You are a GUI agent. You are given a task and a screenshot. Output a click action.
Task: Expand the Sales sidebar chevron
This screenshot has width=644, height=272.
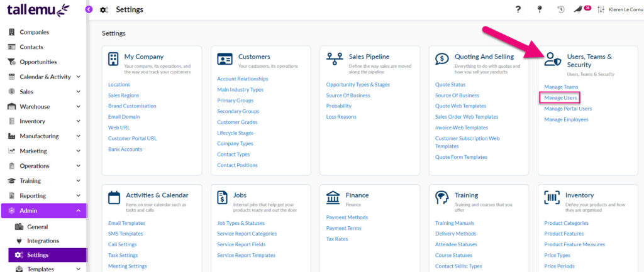click(x=79, y=92)
